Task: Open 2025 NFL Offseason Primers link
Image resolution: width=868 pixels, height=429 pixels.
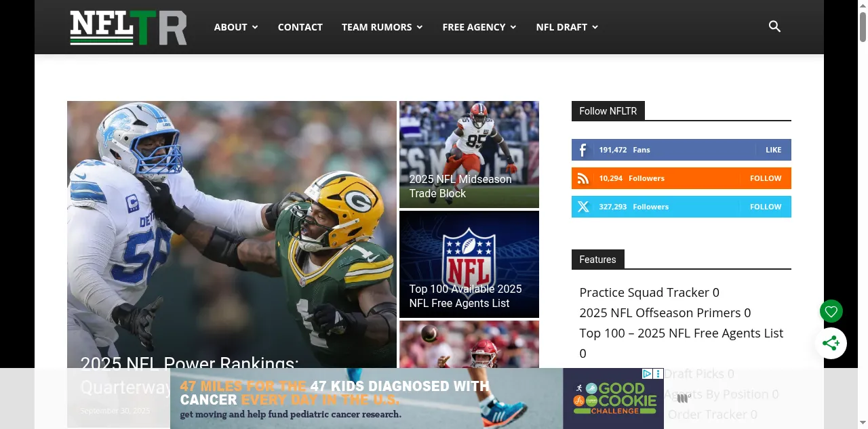Action: pyautogui.click(x=660, y=312)
